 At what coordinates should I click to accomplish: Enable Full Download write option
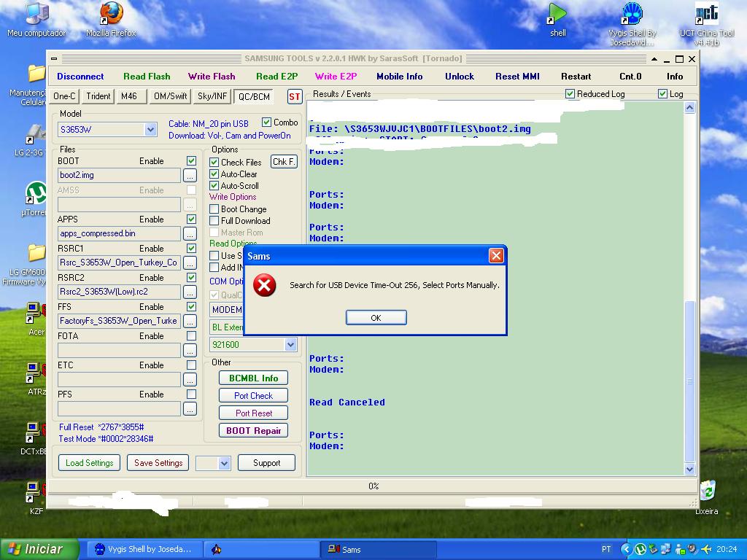tap(214, 221)
